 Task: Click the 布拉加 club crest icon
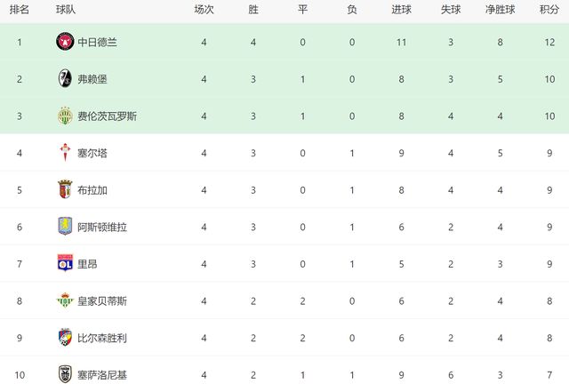coord(64,190)
